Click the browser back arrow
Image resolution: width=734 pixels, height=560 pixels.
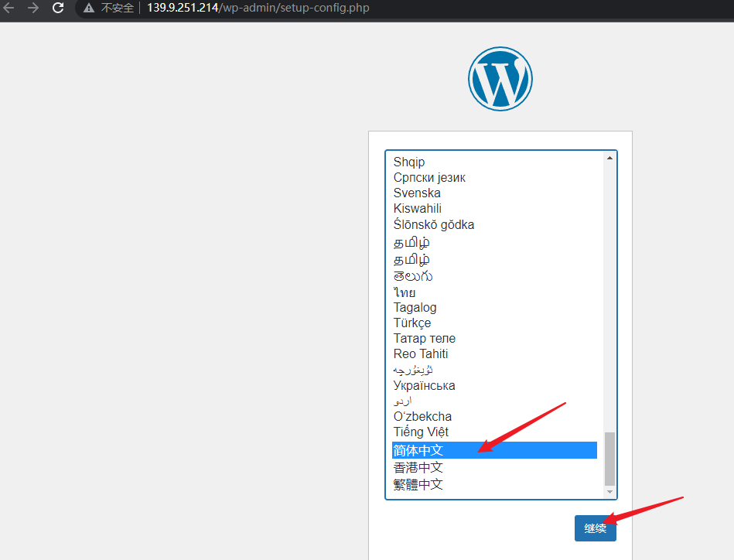pyautogui.click(x=9, y=8)
